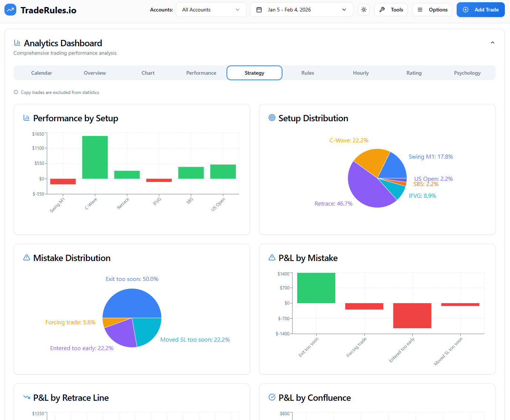Click the Add Trade button
The image size is (510, 420).
point(481,10)
